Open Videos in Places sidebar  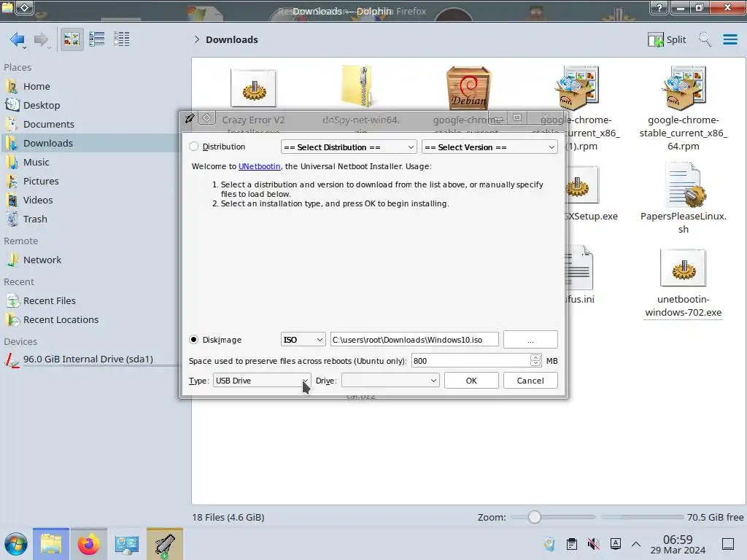[x=38, y=201]
